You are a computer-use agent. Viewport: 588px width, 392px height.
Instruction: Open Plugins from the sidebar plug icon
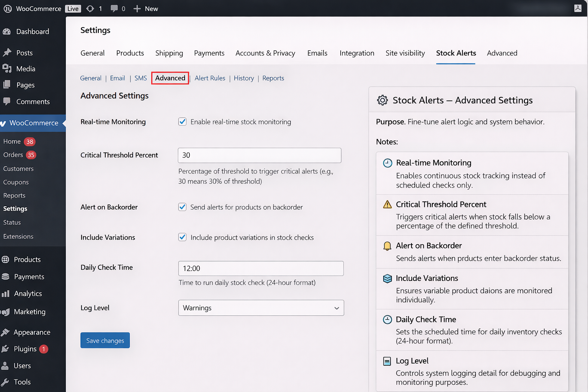coord(5,349)
